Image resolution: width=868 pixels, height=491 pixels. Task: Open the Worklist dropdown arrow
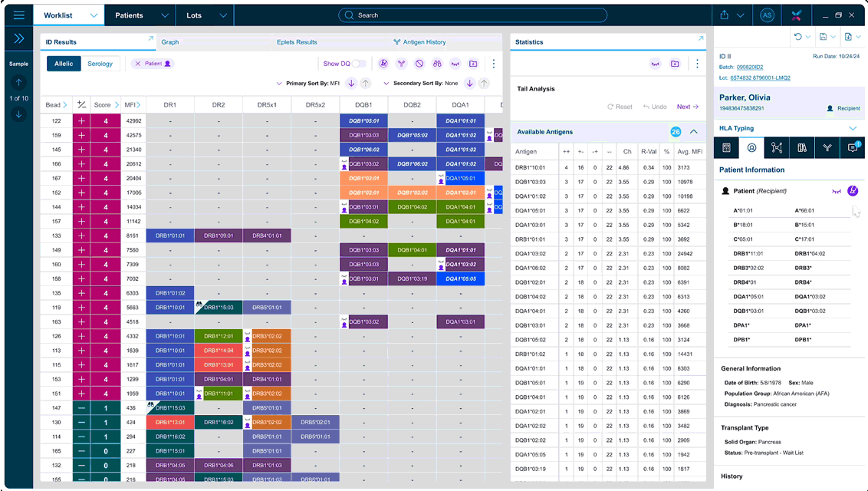(94, 15)
